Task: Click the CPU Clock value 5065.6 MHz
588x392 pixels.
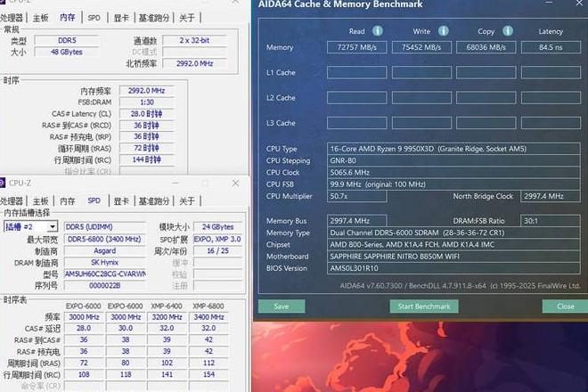Action: click(453, 173)
